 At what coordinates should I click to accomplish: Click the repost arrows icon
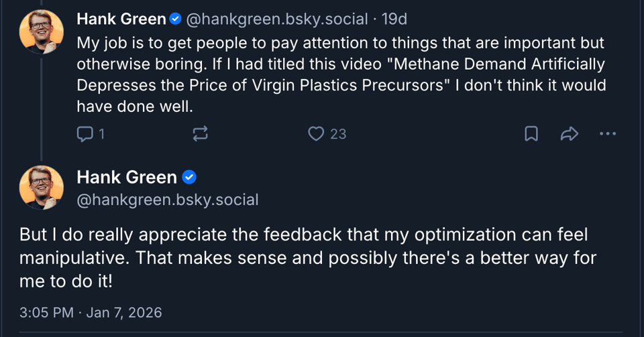pos(200,134)
